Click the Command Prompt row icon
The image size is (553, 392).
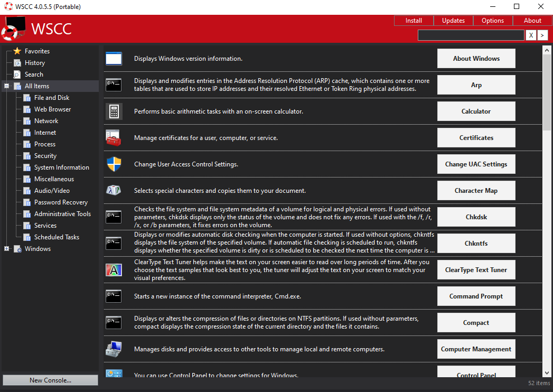pyautogui.click(x=114, y=296)
